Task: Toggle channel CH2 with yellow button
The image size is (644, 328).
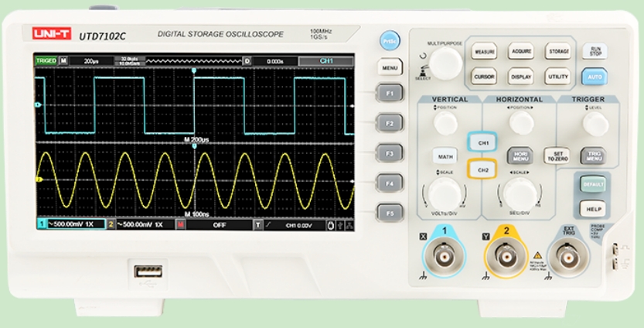Action: [x=484, y=169]
